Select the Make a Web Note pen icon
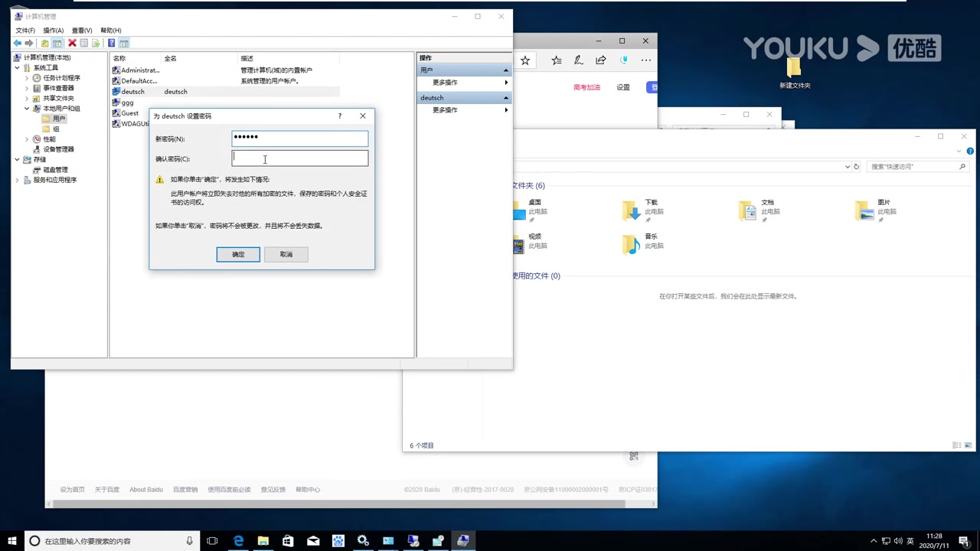The image size is (980, 551). pyautogui.click(x=578, y=60)
